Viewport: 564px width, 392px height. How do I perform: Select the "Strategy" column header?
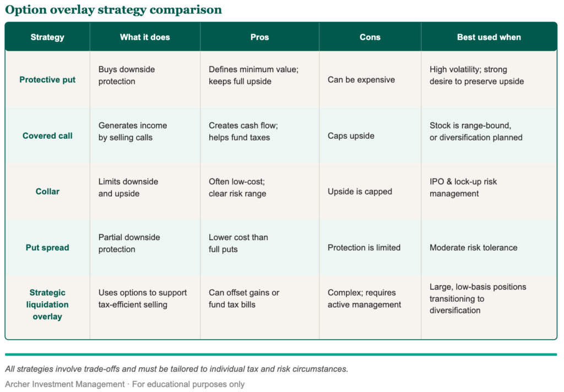(x=47, y=37)
